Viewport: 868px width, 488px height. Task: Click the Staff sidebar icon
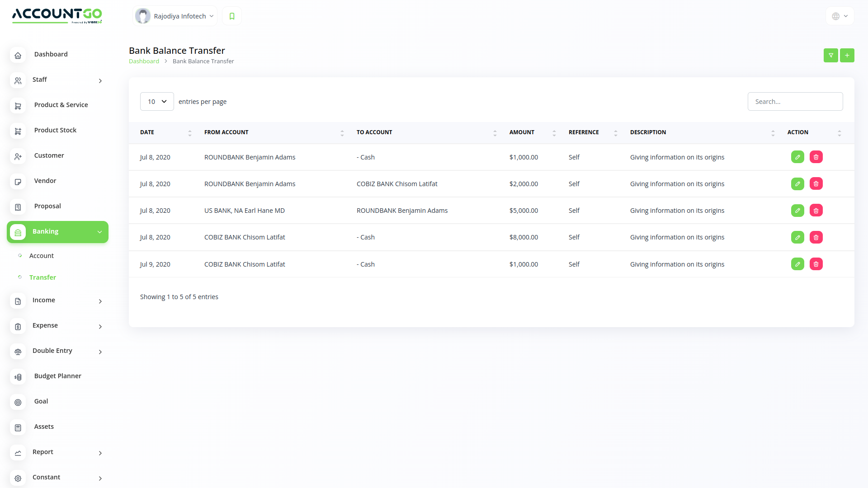(x=18, y=80)
